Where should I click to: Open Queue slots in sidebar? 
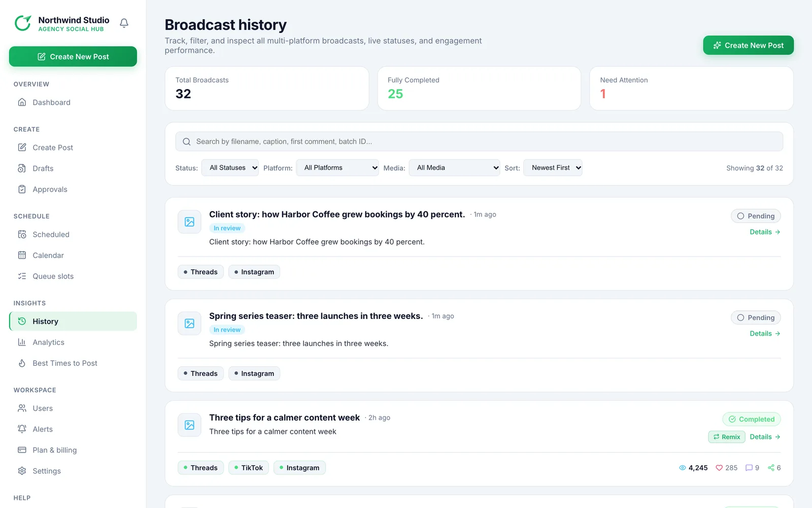[73, 276]
